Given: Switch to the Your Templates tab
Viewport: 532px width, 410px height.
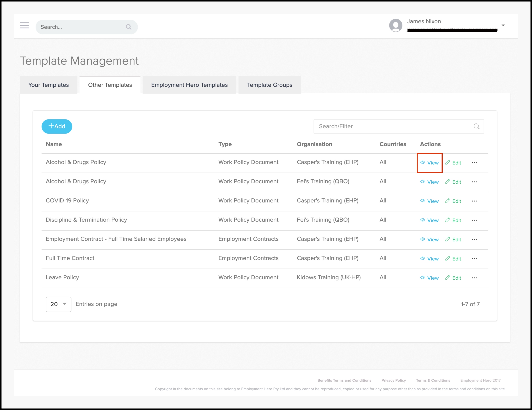Looking at the screenshot, I should pos(48,85).
